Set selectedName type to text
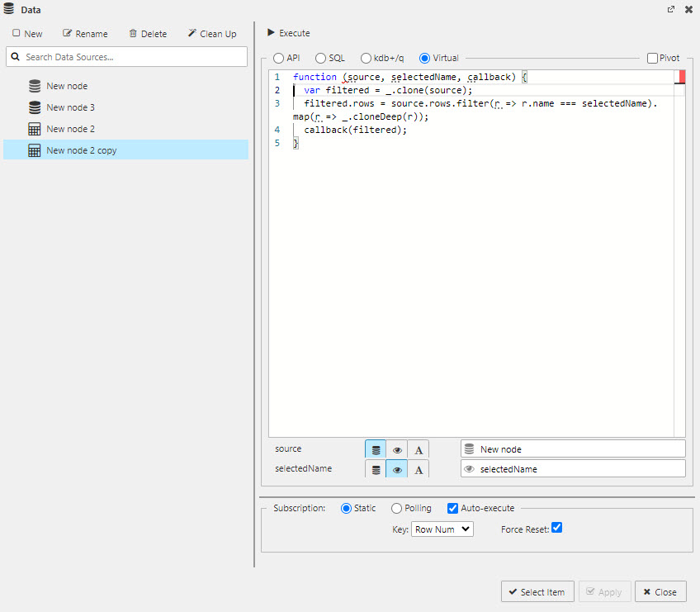 [419, 469]
